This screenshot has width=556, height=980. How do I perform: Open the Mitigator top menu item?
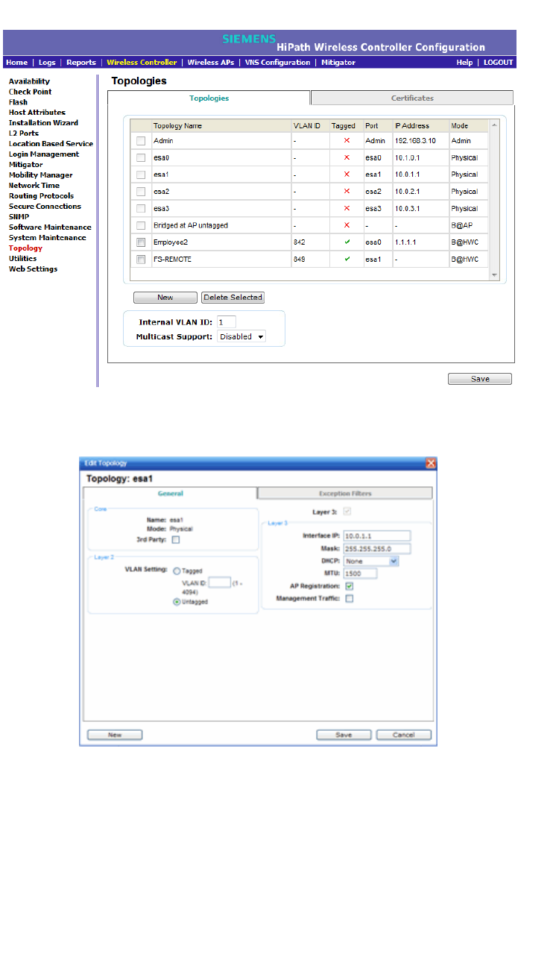338,63
